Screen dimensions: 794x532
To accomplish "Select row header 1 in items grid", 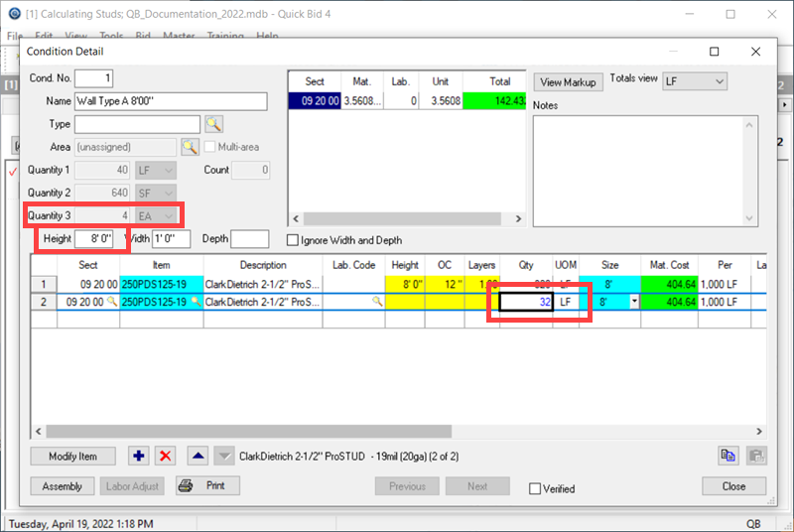I will point(44,284).
